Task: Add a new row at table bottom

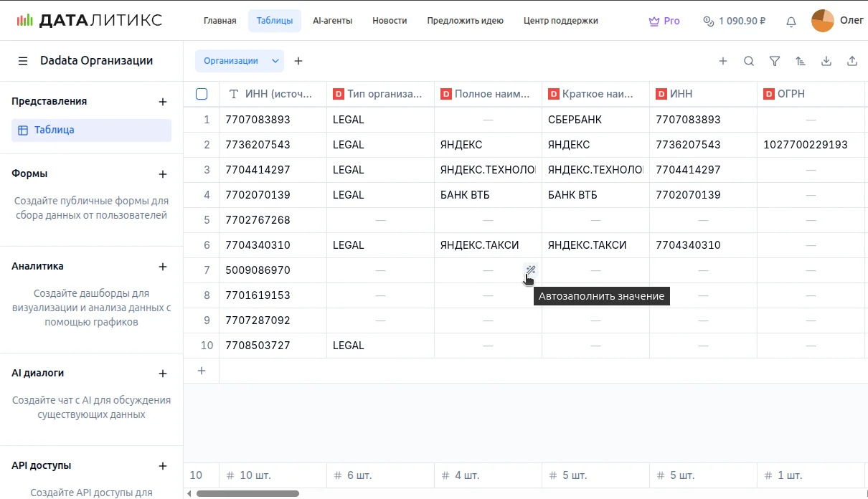Action: point(202,371)
